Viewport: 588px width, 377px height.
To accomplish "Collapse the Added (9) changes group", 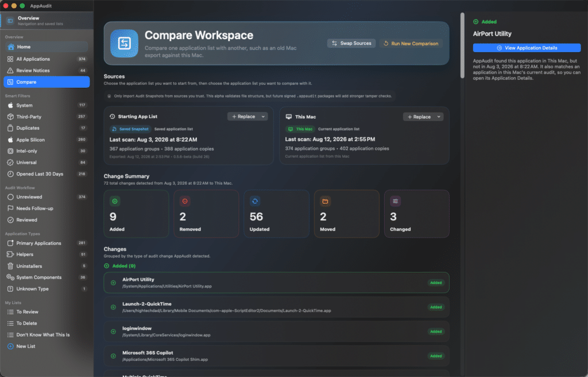I will pyautogui.click(x=119, y=266).
